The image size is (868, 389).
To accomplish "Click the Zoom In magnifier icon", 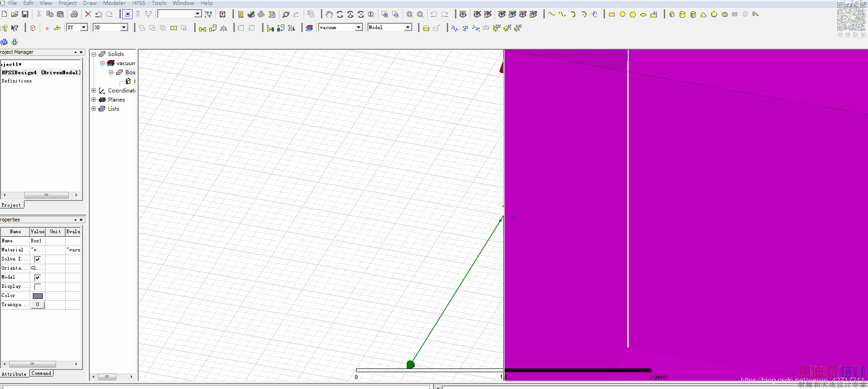I will coord(385,15).
